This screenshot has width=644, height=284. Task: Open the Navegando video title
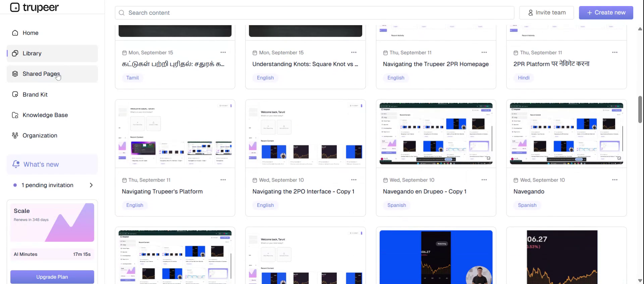coord(529,192)
